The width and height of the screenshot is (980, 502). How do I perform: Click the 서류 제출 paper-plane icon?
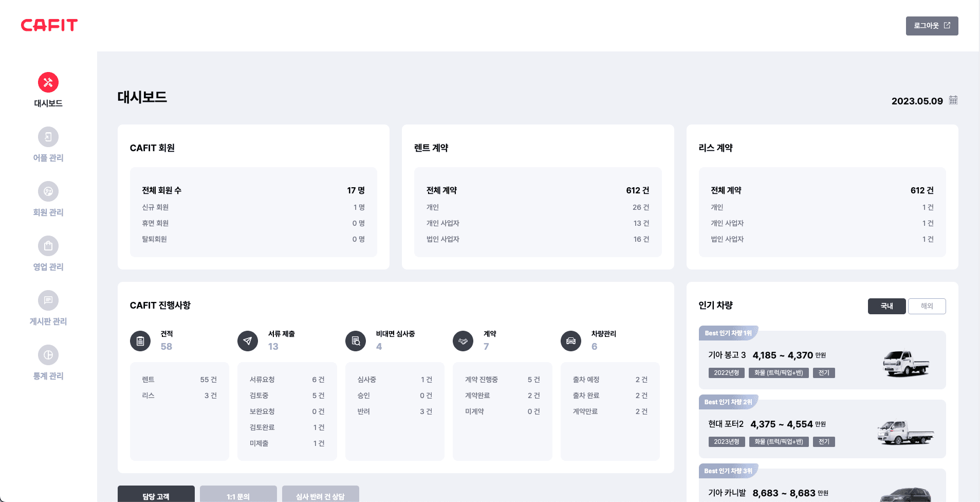[x=248, y=340]
